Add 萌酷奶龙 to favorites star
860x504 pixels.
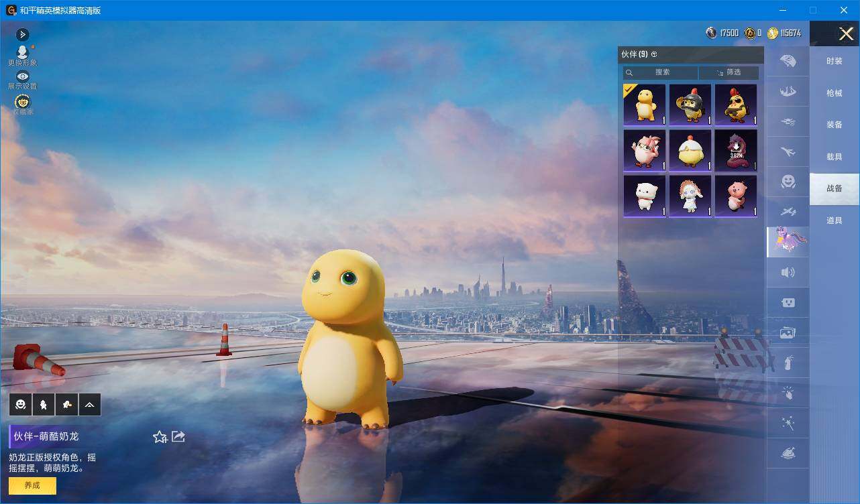click(160, 437)
